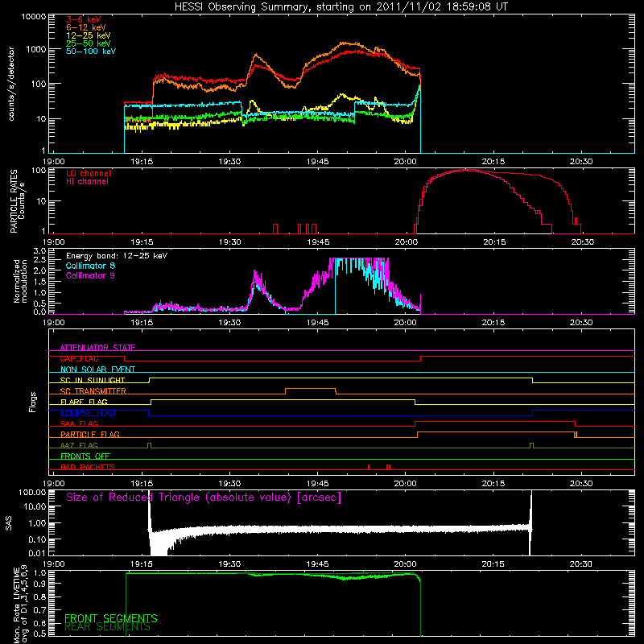
Task: Click the LO channel legend label
Action: click(x=89, y=173)
